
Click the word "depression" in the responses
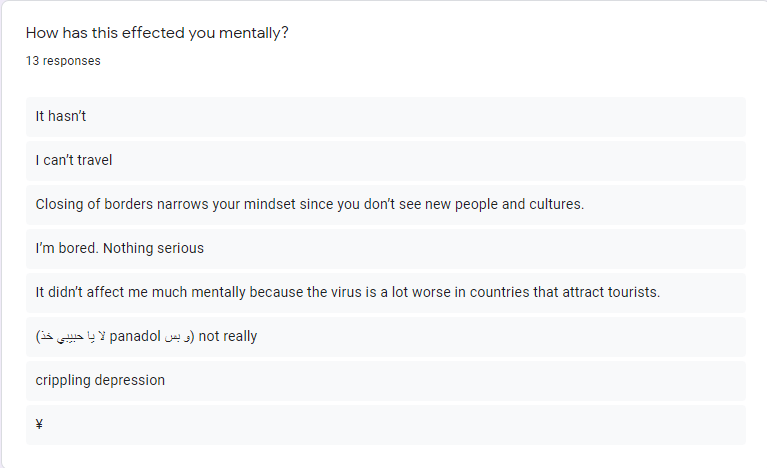tap(129, 380)
